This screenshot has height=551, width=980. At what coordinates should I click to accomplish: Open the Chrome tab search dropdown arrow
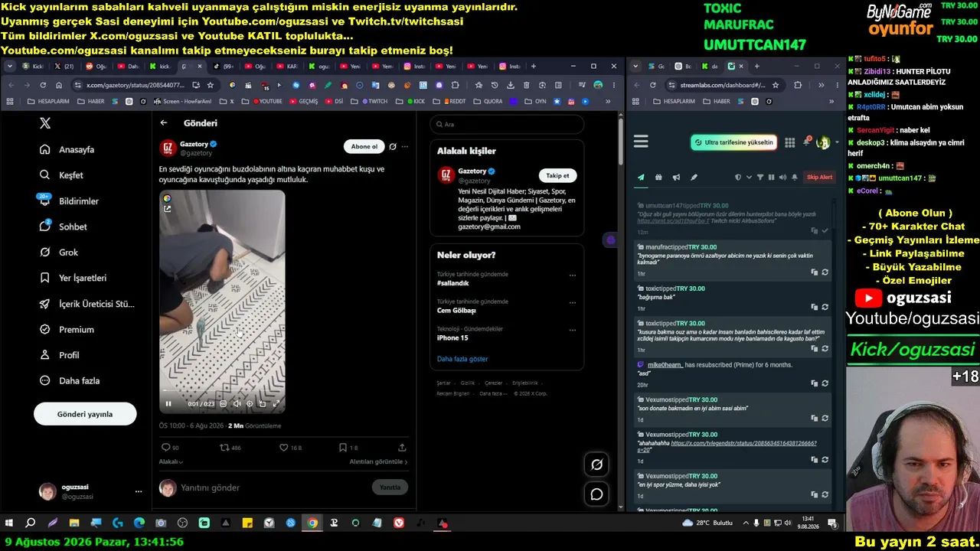pyautogui.click(x=10, y=67)
